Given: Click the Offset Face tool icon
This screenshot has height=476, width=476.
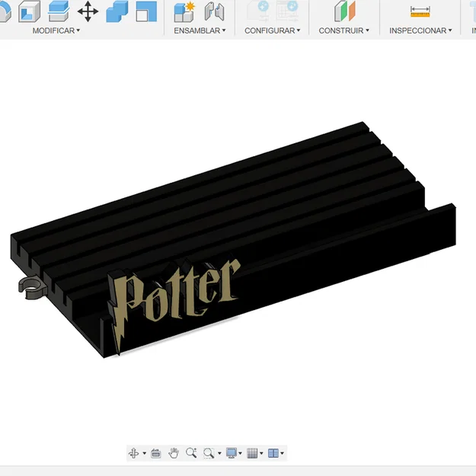Looking at the screenshot, I should click(x=59, y=11).
